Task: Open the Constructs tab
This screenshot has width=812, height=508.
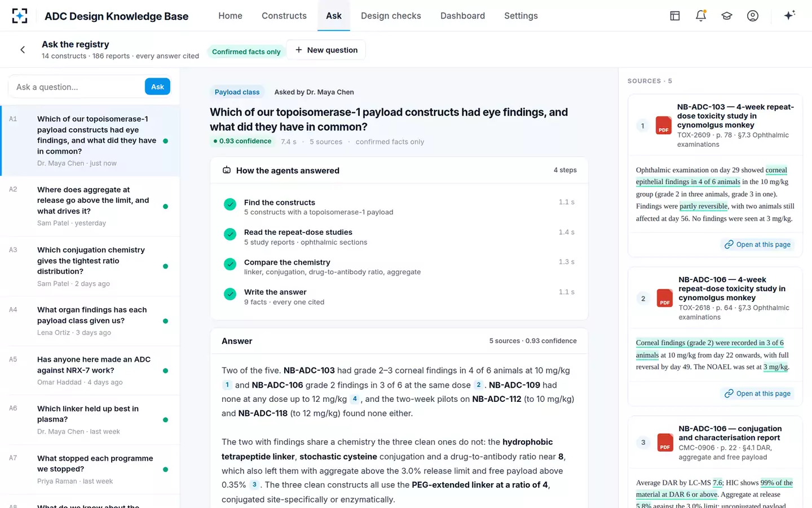Action: 284,16
